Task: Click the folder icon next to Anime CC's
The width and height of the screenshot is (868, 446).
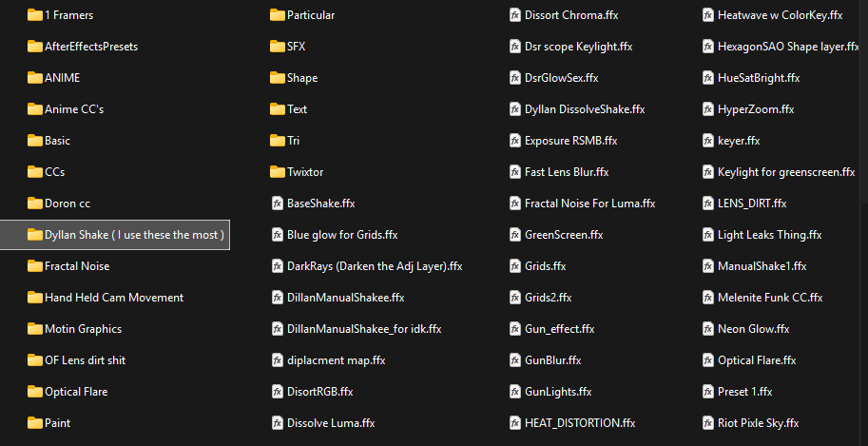Action: [x=35, y=109]
